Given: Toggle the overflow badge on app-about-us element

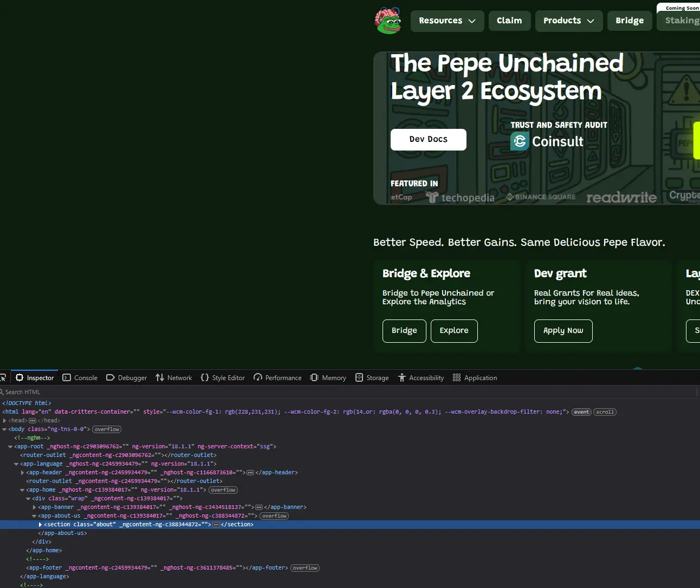Looking at the screenshot, I should click(274, 516).
